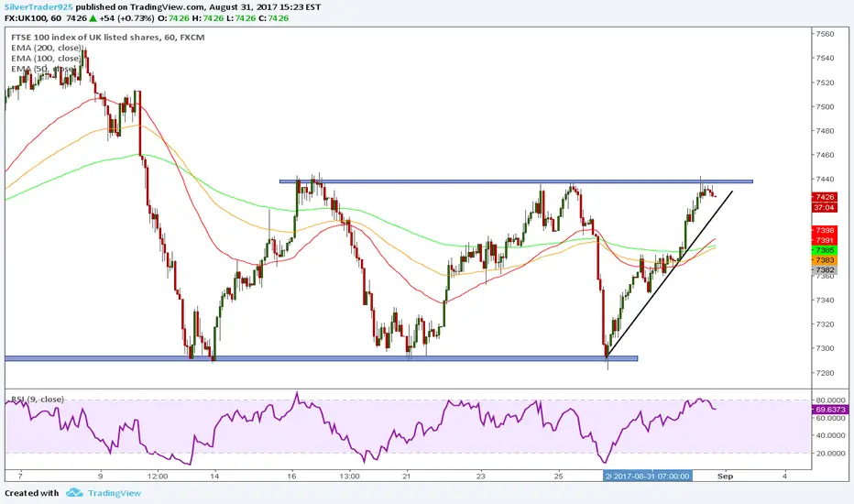Click the 13:00 label on the time axis
The width and height of the screenshot is (854, 504).
point(349,477)
